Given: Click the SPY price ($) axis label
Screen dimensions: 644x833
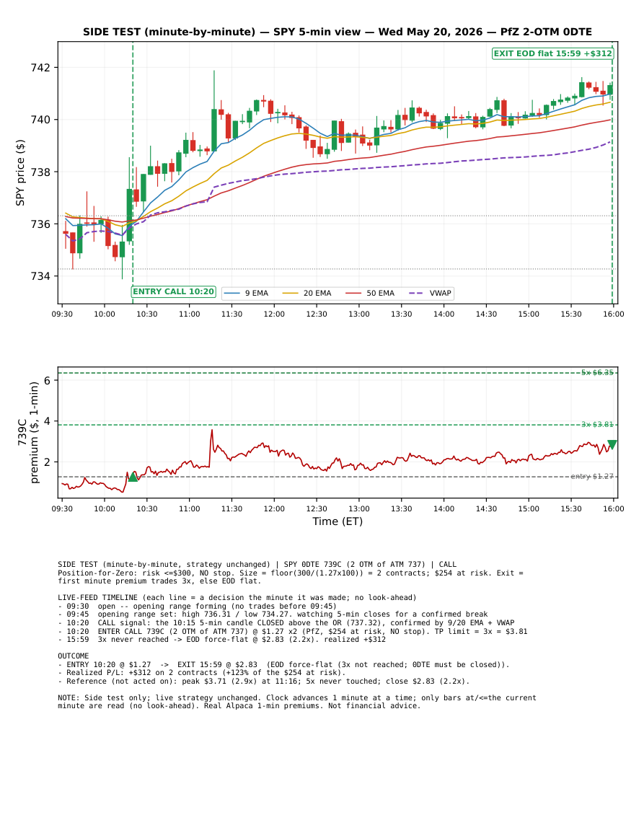Looking at the screenshot, I should [20, 172].
